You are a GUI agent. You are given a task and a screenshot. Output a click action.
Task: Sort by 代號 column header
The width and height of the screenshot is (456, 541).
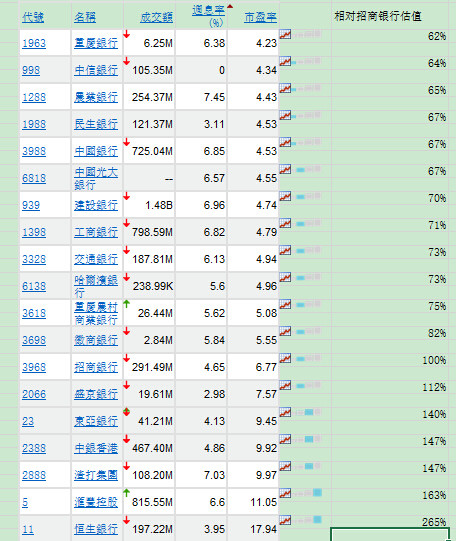(33, 17)
